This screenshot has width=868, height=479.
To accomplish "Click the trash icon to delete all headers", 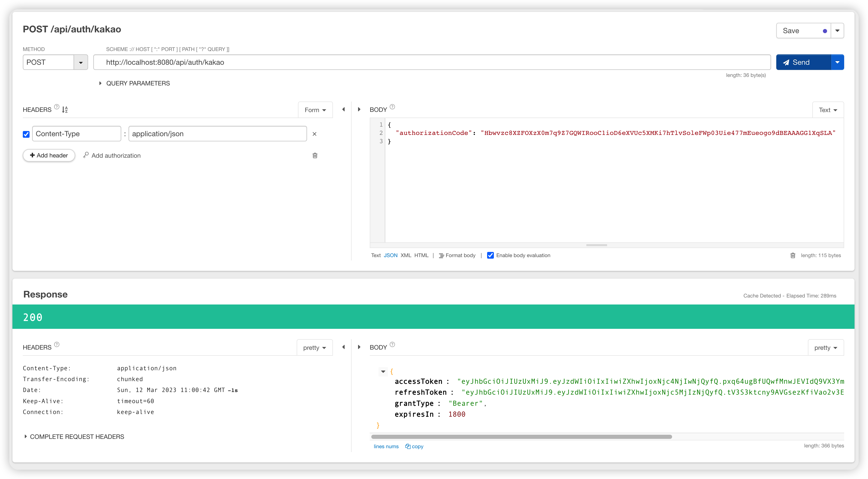I will pyautogui.click(x=315, y=156).
